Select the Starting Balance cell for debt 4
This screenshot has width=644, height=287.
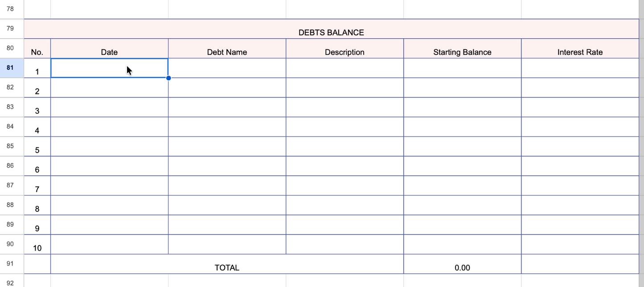[462, 127]
